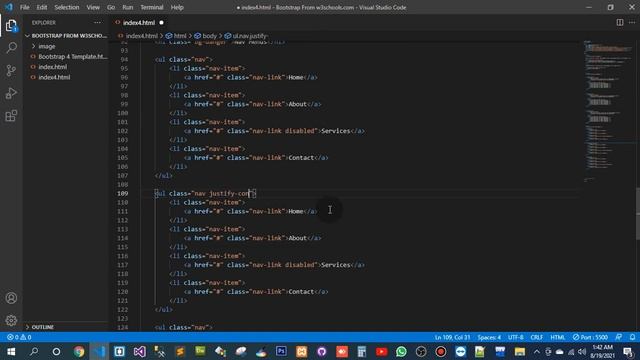Open the Manage gear icon
Screen dimensions: 640x360
[x=11, y=320]
